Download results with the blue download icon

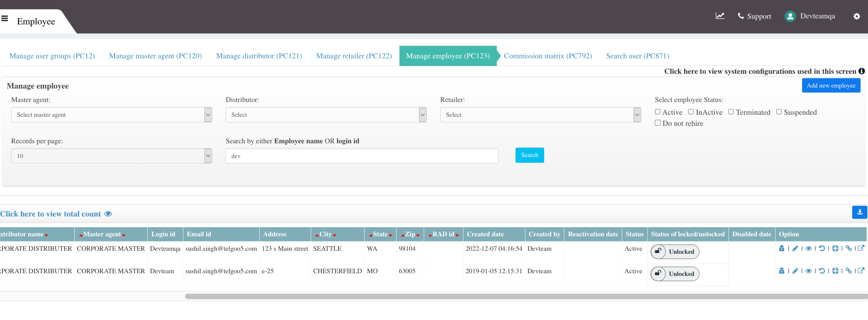pos(860,212)
